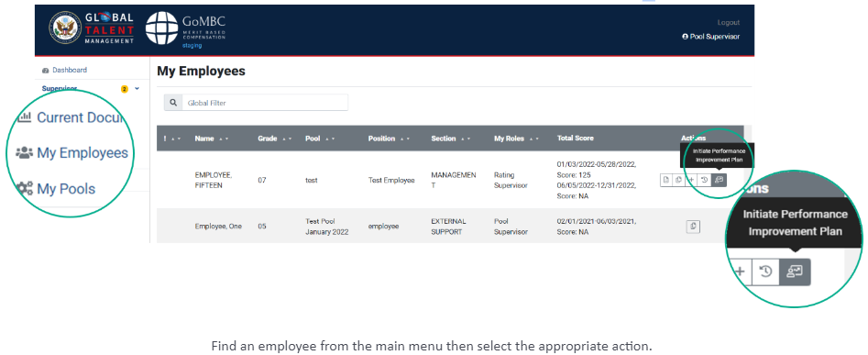Screen dimensions: 868x355
Task: Click the 'staging' label under GoMBC
Action: pos(192,46)
